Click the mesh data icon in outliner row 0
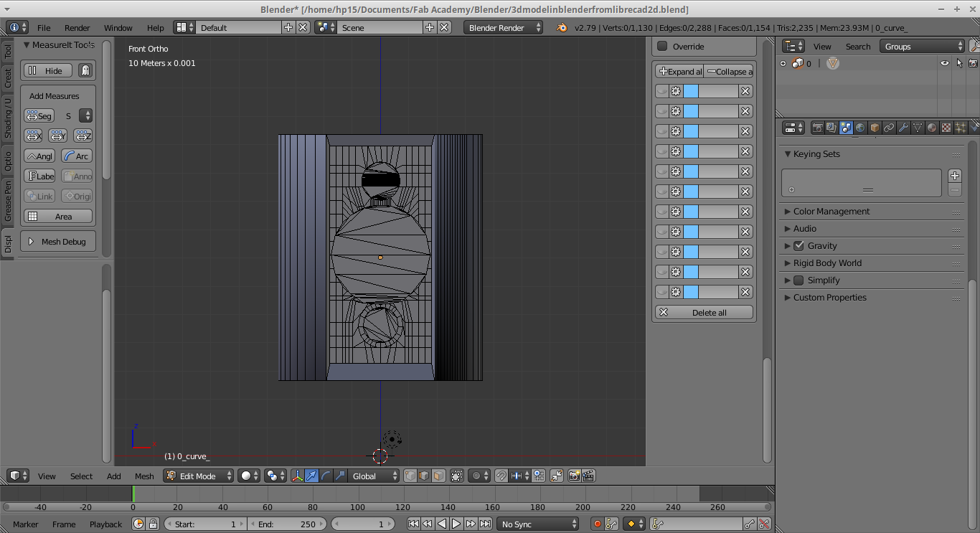The image size is (980, 533). (832, 63)
